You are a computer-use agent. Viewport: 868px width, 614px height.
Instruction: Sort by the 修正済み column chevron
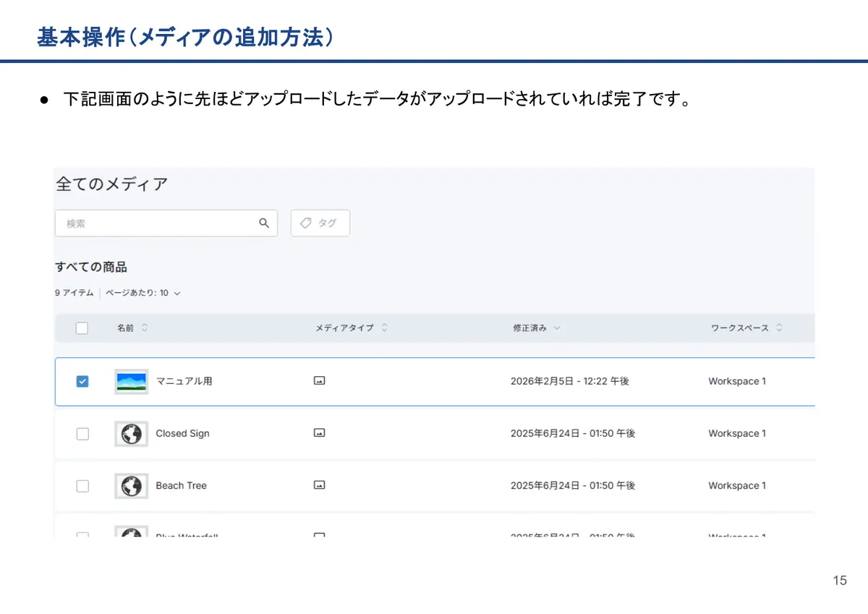(556, 328)
